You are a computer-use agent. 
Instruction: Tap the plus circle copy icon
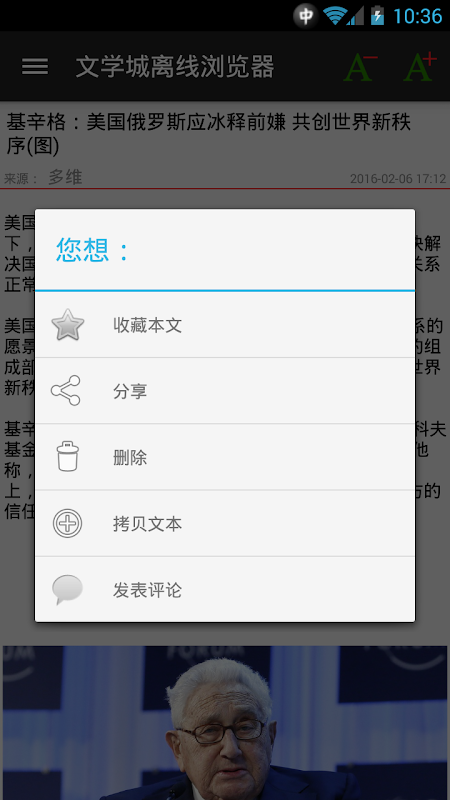[x=67, y=523]
